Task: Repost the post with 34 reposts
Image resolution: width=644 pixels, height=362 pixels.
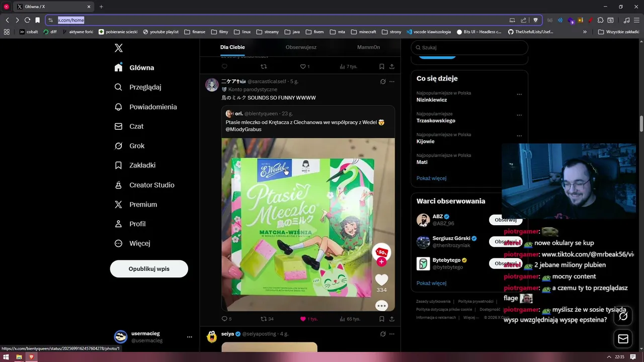Action: coord(267,319)
